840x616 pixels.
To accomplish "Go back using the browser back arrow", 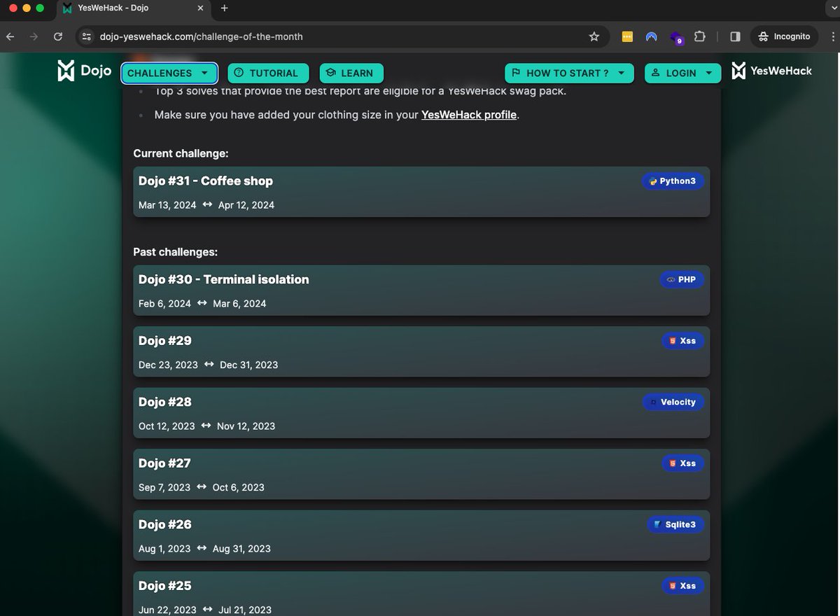I will pos(11,36).
